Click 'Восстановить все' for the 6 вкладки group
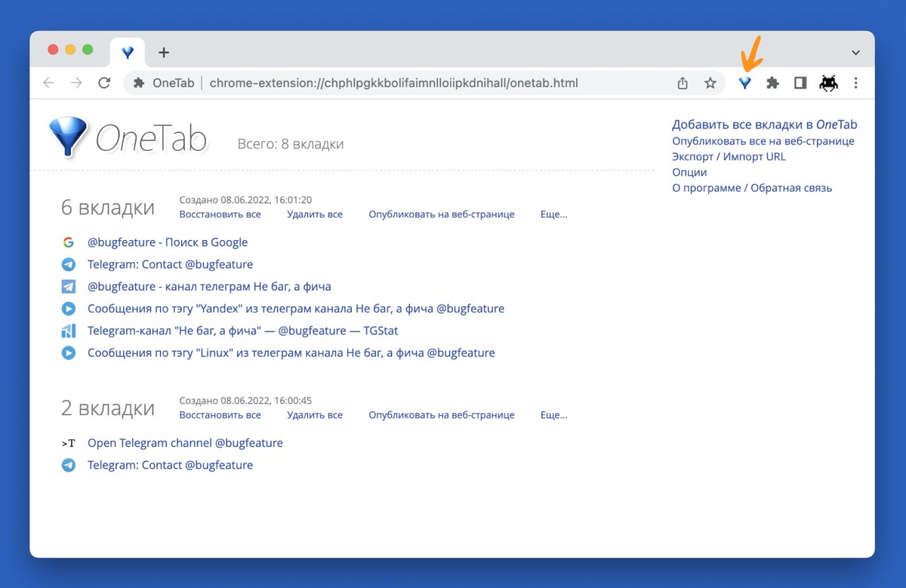This screenshot has height=588, width=906. pyautogui.click(x=220, y=214)
